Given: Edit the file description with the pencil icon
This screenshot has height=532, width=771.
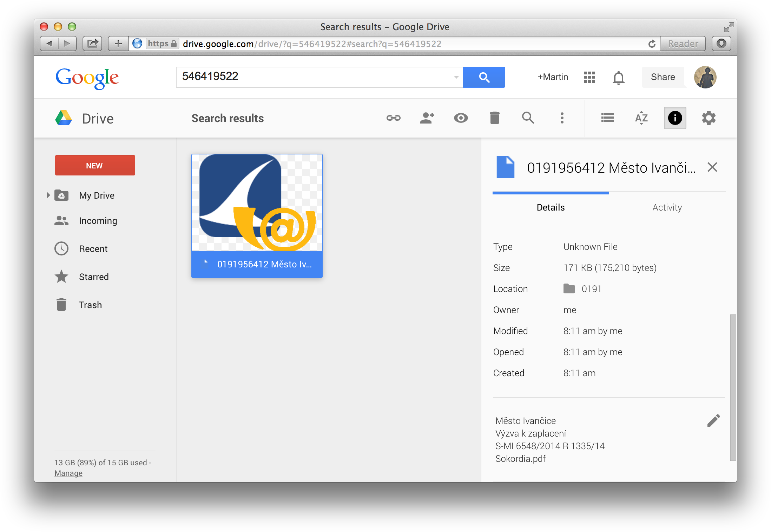Looking at the screenshot, I should (x=713, y=420).
